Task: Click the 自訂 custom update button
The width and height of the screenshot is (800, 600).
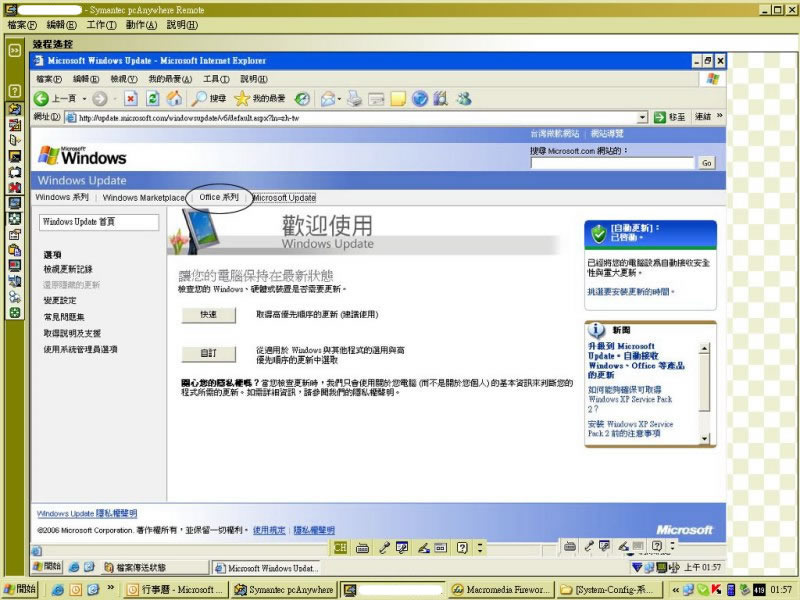Action: (209, 354)
